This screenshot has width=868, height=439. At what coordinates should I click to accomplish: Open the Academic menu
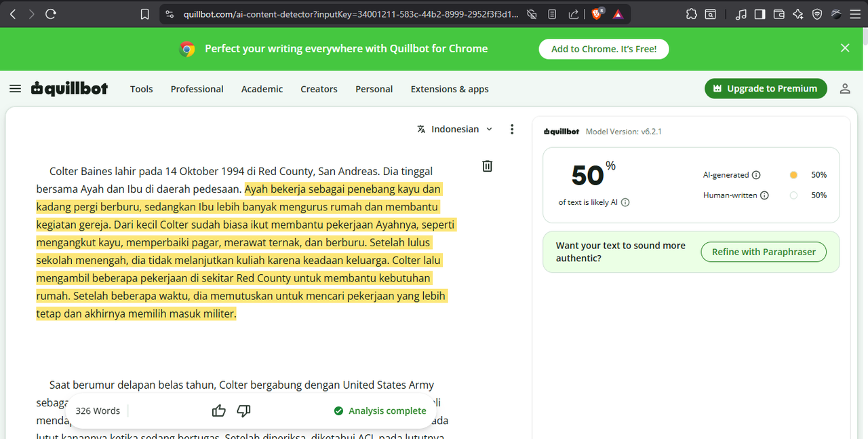click(x=262, y=89)
